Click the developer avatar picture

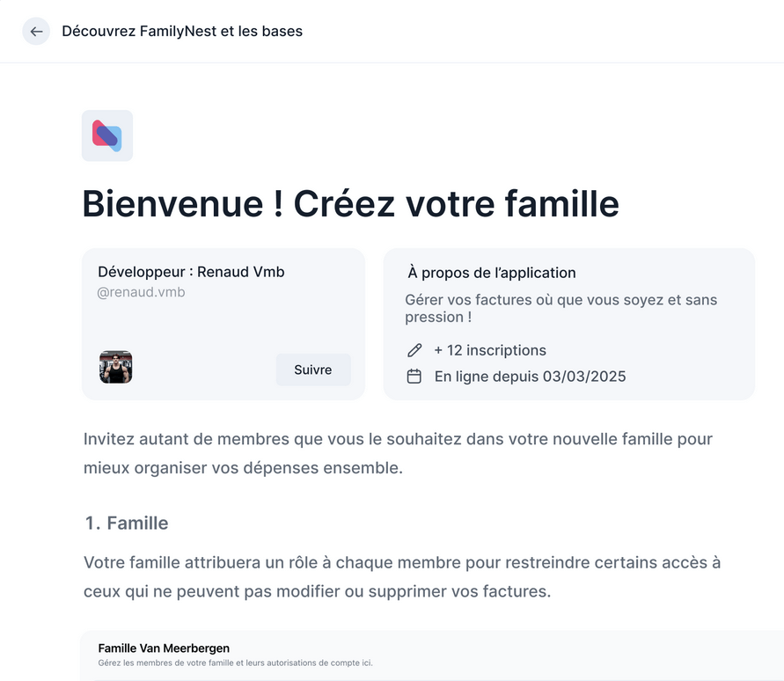coord(115,367)
